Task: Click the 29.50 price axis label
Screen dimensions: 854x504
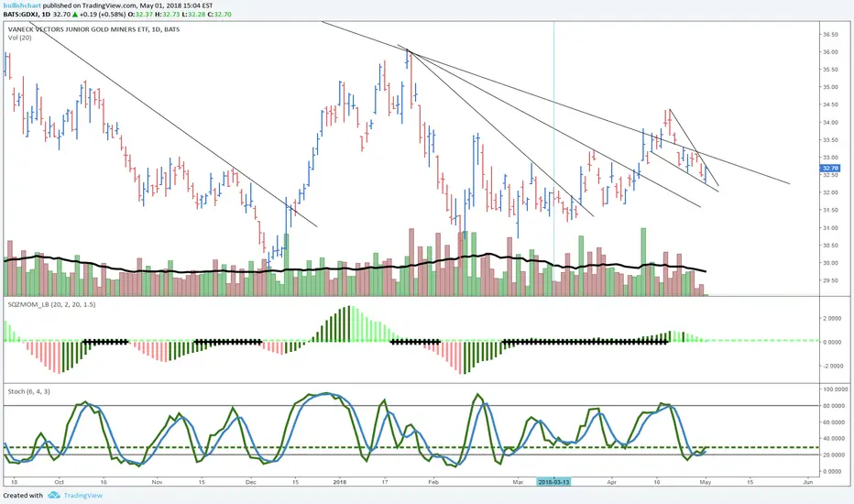Action: (x=830, y=280)
